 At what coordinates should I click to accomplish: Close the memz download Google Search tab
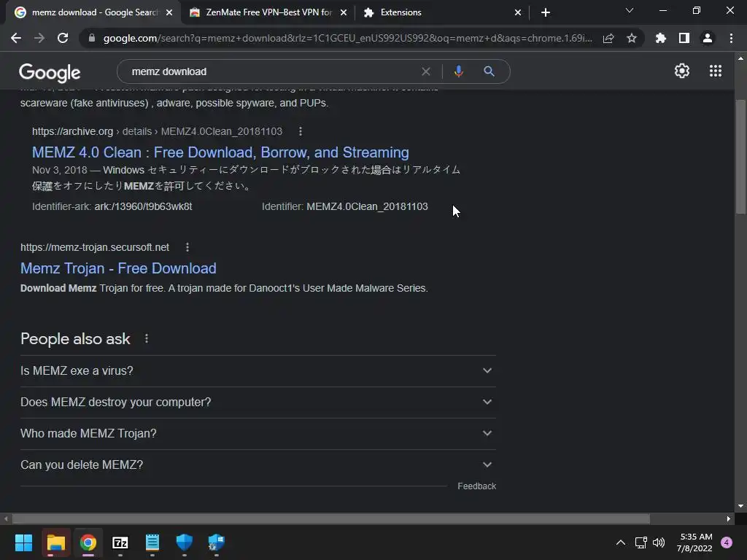[169, 12]
